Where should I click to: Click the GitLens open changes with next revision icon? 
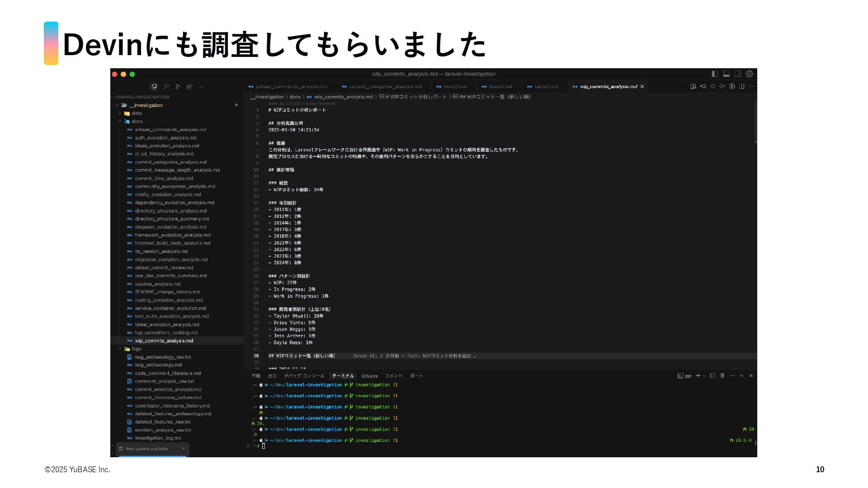point(722,86)
